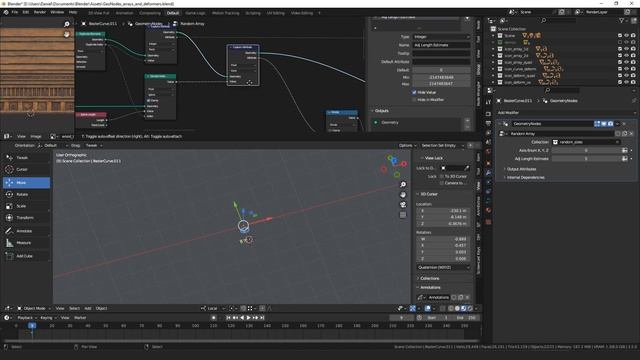Toggle Lock To 3D Cursor checkbox
Image resolution: width=640 pixels, height=360 pixels.
(442, 176)
